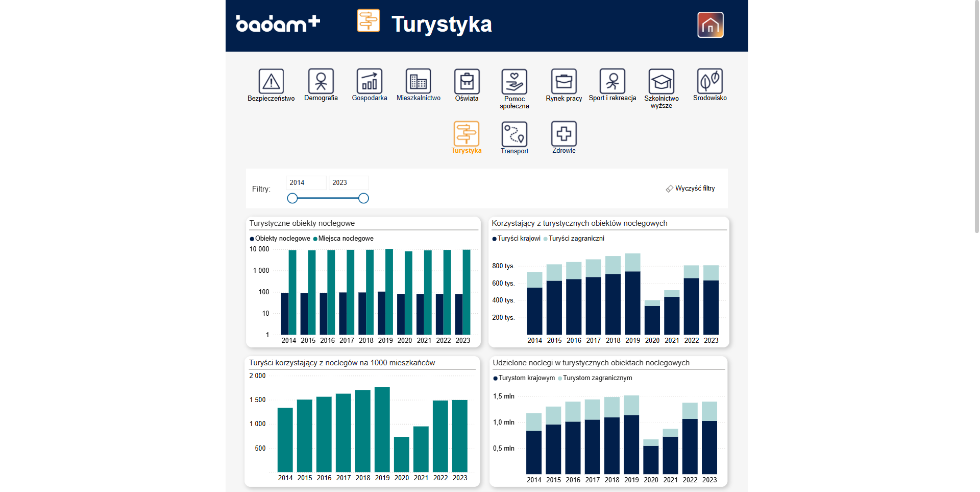Click the start year field showing 2014
The width and height of the screenshot is (980, 492).
tap(305, 183)
